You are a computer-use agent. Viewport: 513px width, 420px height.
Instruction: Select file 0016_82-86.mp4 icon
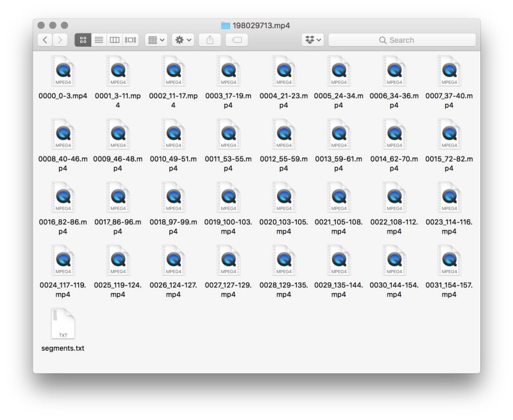click(63, 197)
